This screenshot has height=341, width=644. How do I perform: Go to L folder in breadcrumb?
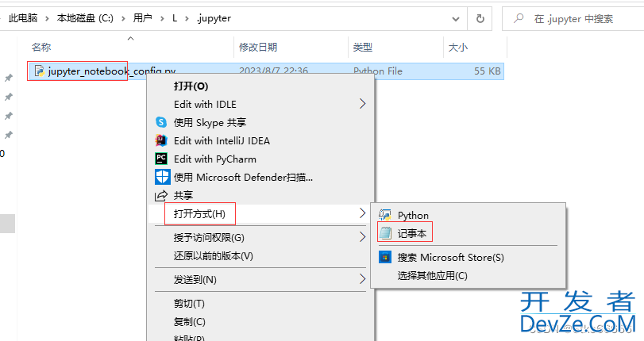click(x=175, y=18)
